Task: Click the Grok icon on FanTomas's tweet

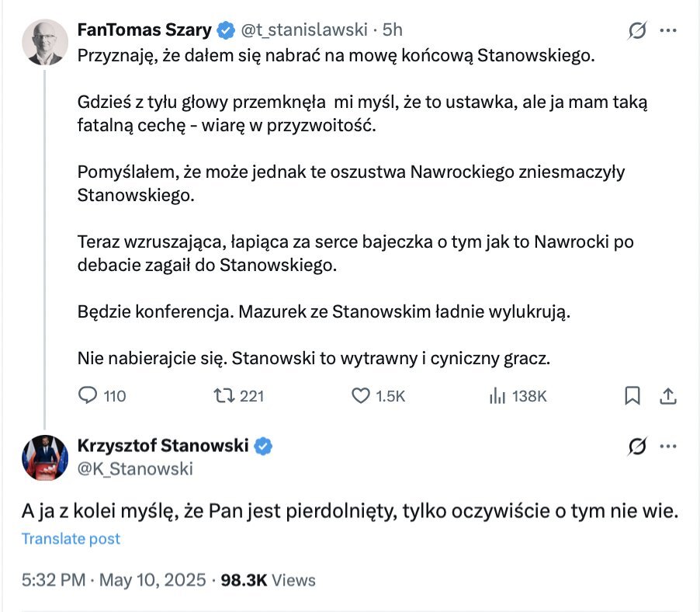Action: coord(637,31)
